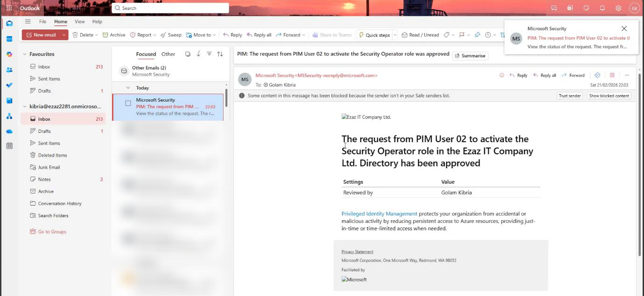
Task: Open the Snooze clock dropdown
Action: 490,35
